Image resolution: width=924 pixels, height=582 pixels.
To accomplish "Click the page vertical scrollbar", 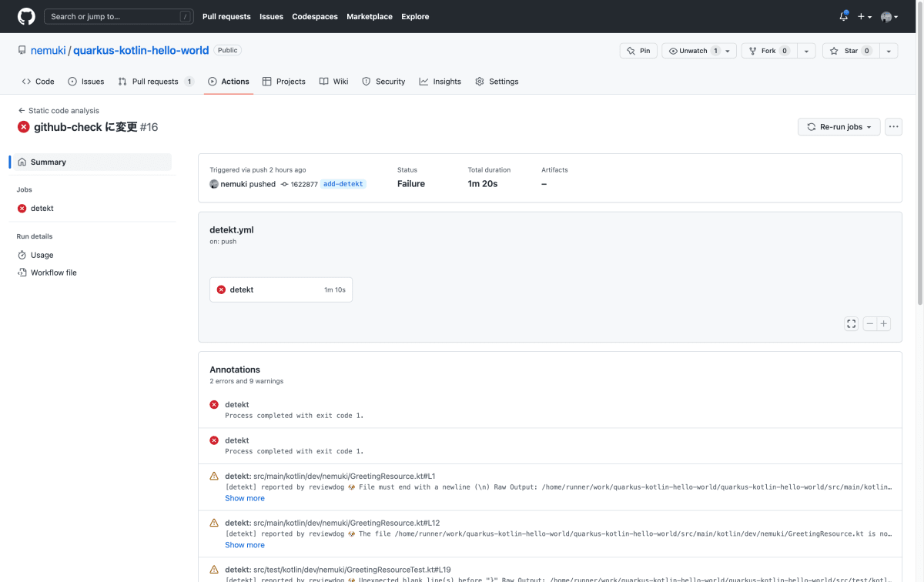I will tap(920, 154).
